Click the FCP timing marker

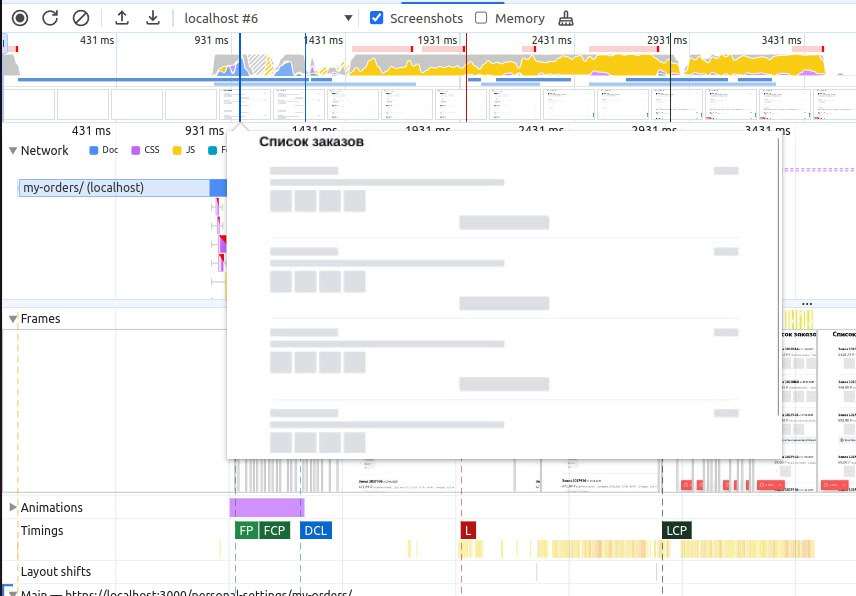tap(274, 531)
